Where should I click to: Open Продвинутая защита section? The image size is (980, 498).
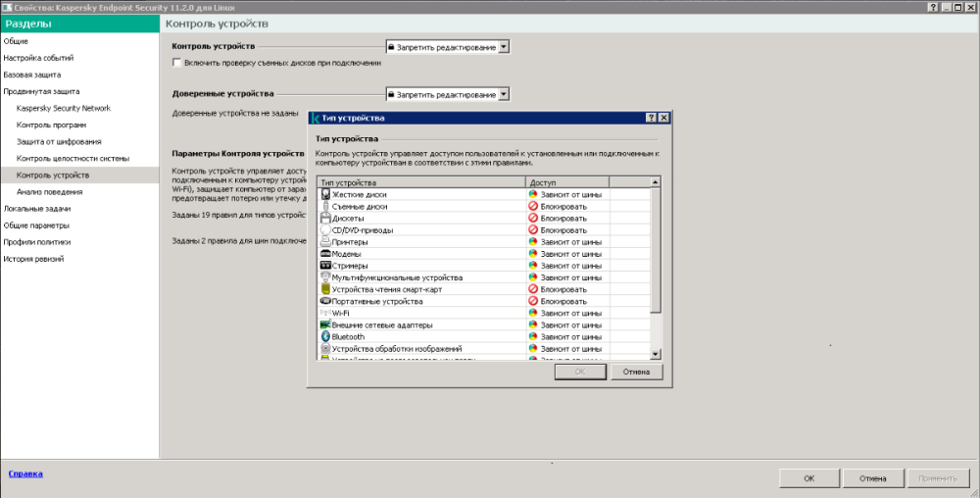coord(41,92)
